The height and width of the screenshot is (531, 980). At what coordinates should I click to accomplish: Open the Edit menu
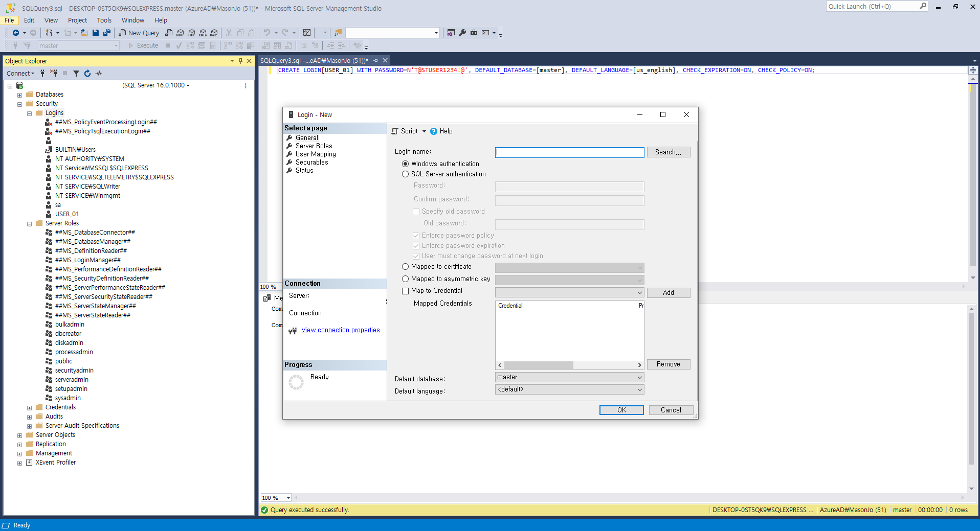point(29,20)
